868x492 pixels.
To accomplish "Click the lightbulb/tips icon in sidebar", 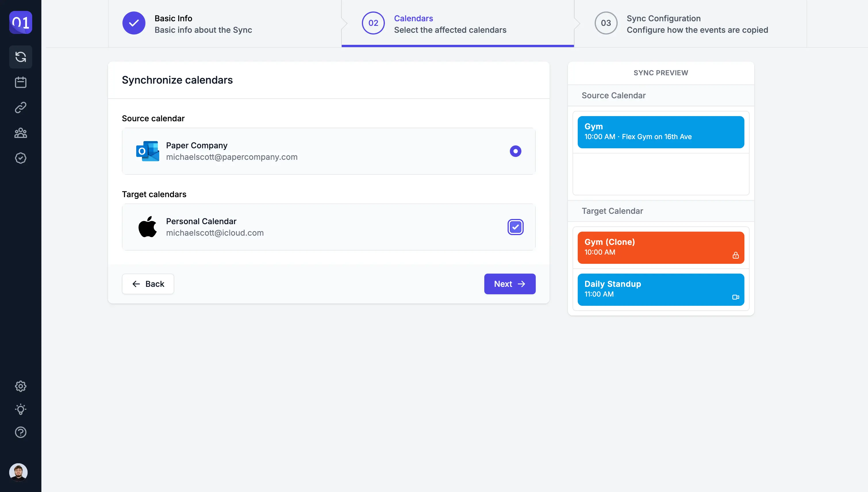I will tap(20, 409).
